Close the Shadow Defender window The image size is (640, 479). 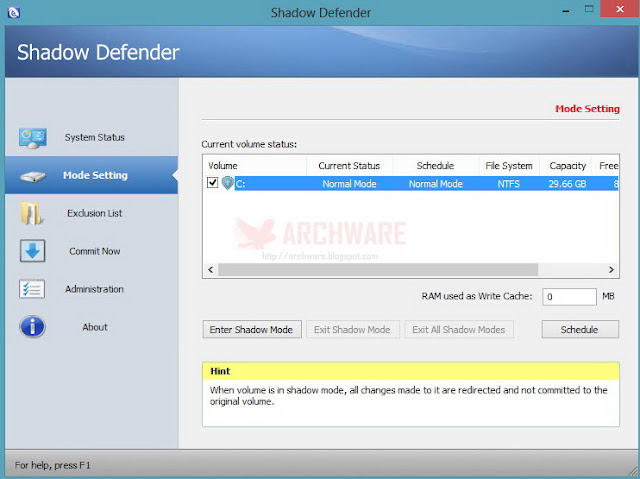pyautogui.click(x=620, y=9)
